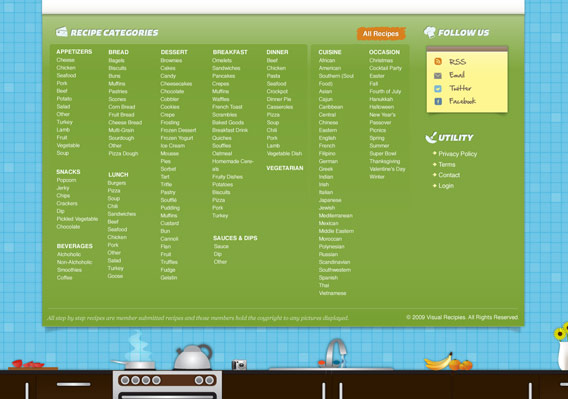Screen dimensions: 568x399
Task: Select the CUISINE category heading
Action: (330, 52)
